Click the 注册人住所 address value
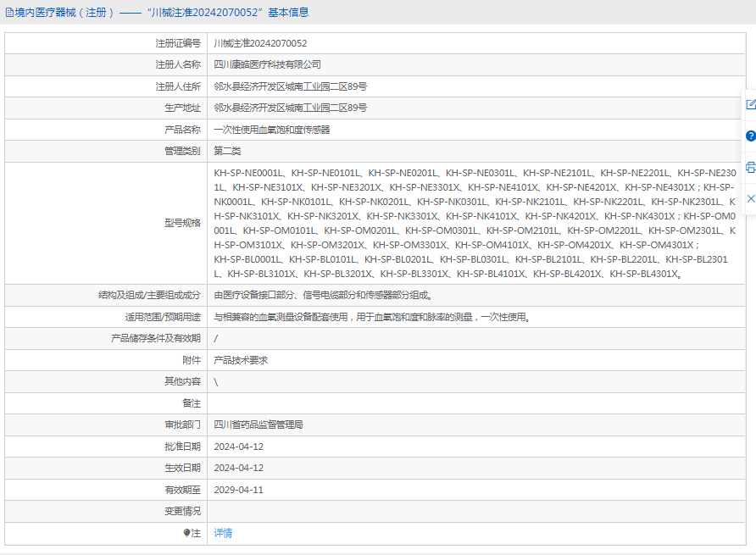The image size is (756, 555). (290, 86)
